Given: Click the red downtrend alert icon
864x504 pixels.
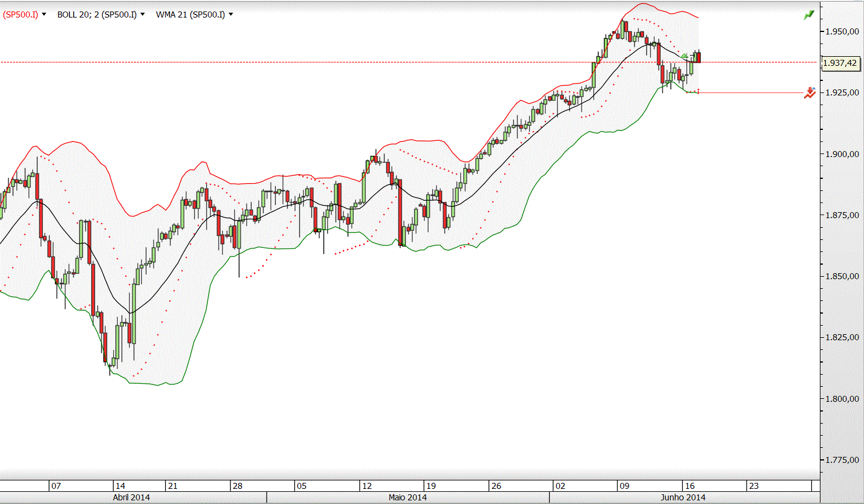Looking at the screenshot, I should [x=810, y=92].
